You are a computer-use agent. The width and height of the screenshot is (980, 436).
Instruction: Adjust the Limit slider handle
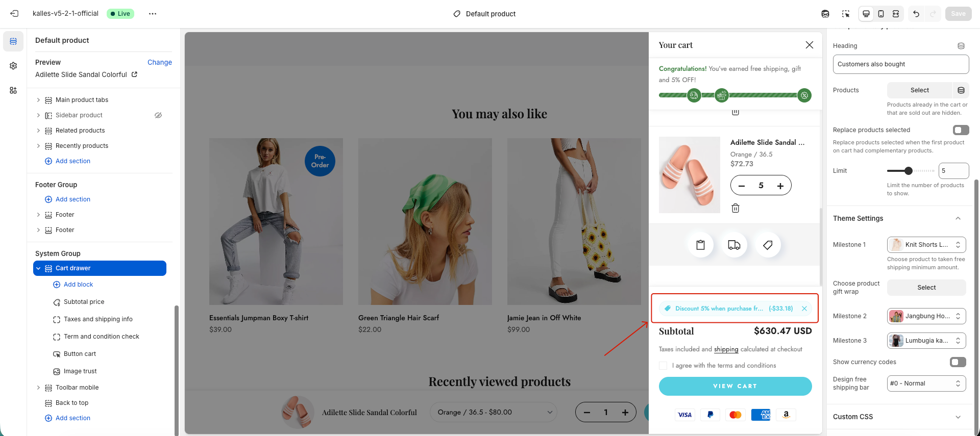coord(909,171)
